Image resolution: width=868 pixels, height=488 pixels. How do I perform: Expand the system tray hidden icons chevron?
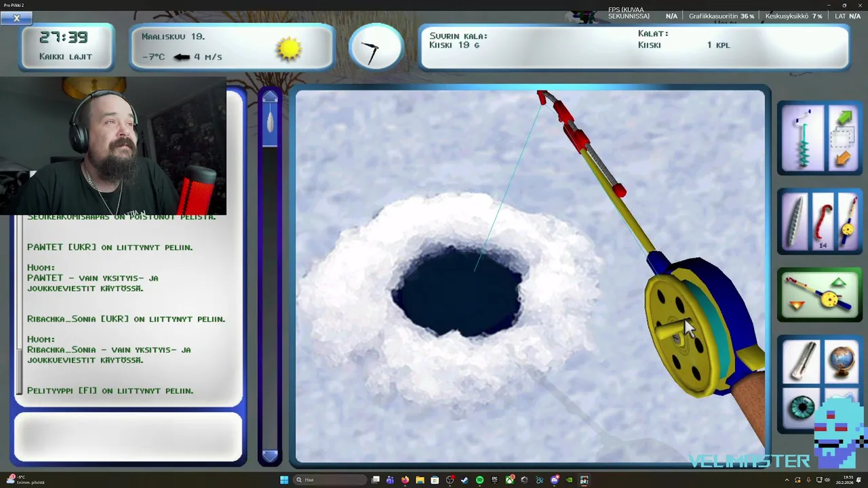pyautogui.click(x=787, y=480)
